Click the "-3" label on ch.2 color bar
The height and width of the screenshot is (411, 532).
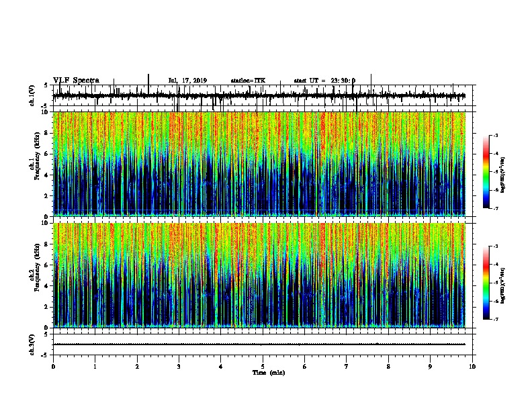pos(495,246)
